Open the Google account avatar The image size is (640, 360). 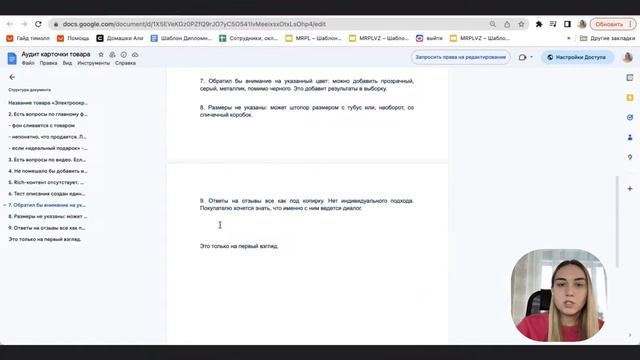coord(628,57)
